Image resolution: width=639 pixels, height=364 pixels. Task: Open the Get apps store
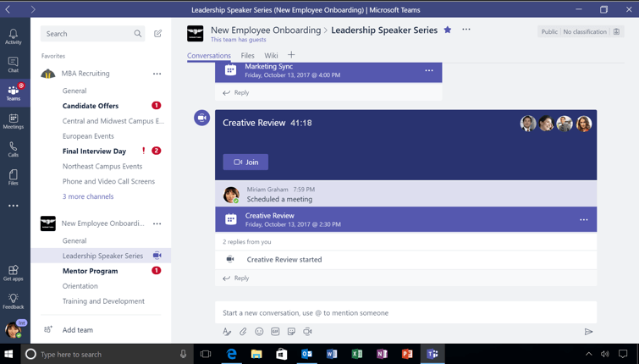(x=13, y=273)
